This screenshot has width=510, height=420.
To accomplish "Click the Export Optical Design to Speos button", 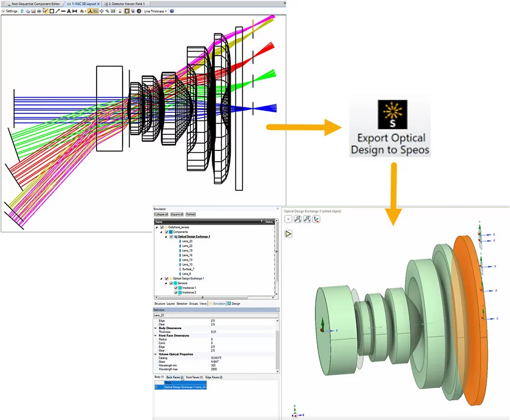I will coord(390,127).
